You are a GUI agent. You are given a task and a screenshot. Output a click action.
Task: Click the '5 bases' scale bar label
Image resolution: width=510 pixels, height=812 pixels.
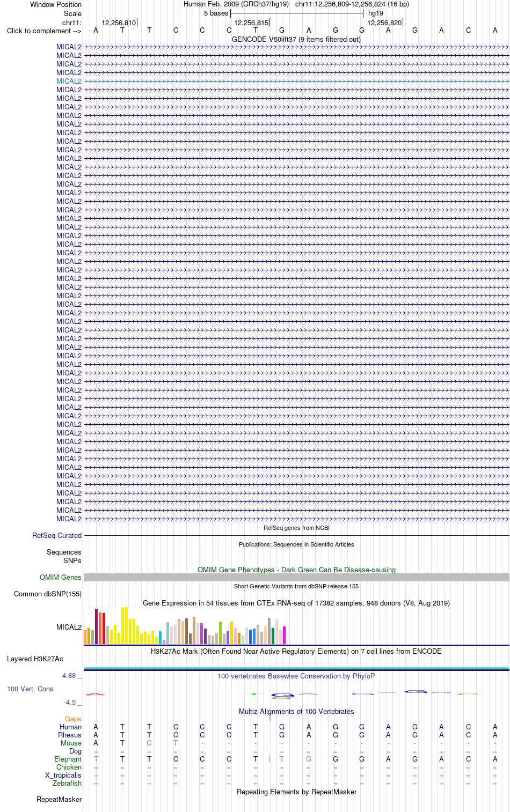pos(216,13)
